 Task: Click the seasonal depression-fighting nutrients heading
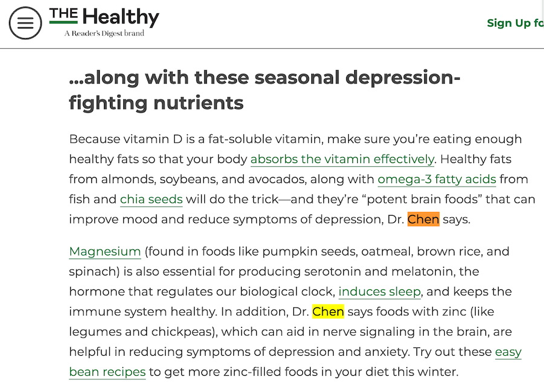coord(265,90)
